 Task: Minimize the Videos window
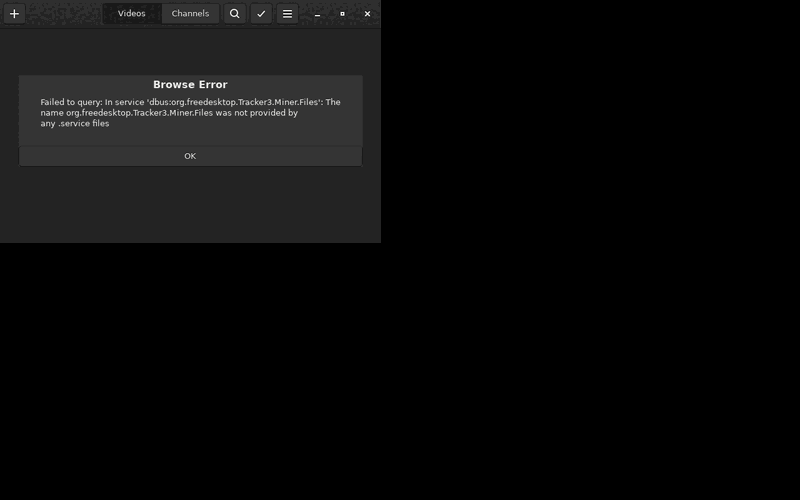coord(317,14)
